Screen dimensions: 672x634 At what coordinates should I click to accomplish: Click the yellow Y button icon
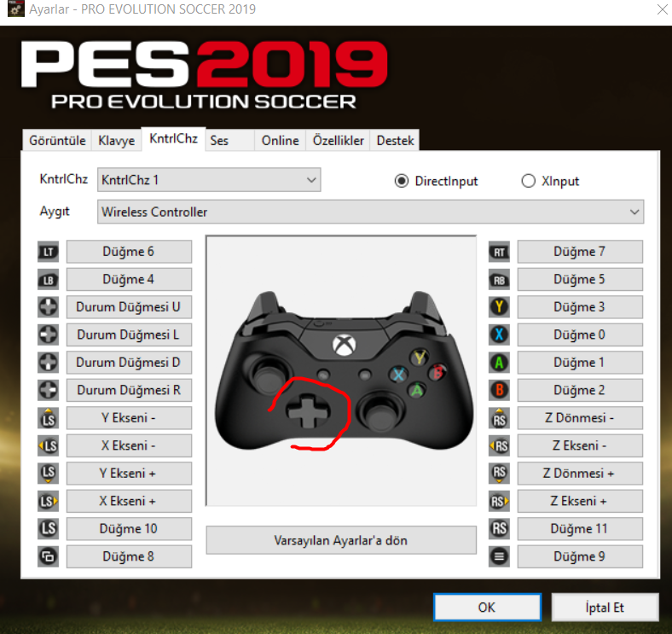(499, 307)
